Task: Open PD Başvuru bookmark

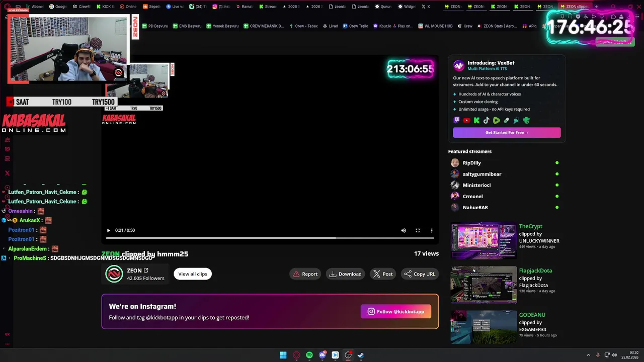Action: coord(155,26)
